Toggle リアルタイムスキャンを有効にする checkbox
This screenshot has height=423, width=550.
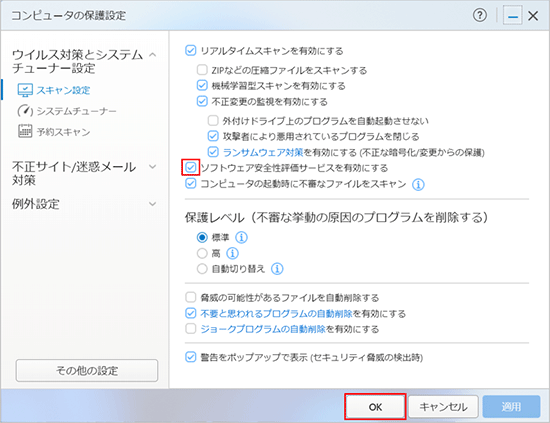click(x=190, y=51)
